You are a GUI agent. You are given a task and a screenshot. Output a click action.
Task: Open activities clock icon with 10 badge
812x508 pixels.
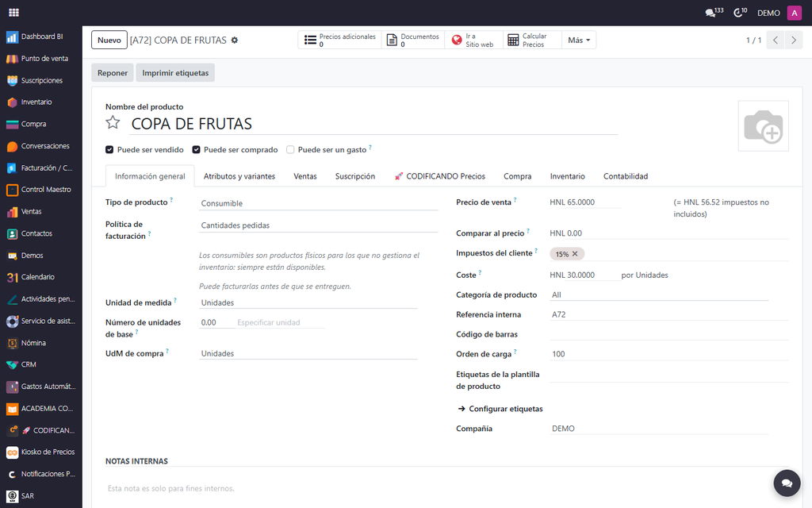[741, 13]
